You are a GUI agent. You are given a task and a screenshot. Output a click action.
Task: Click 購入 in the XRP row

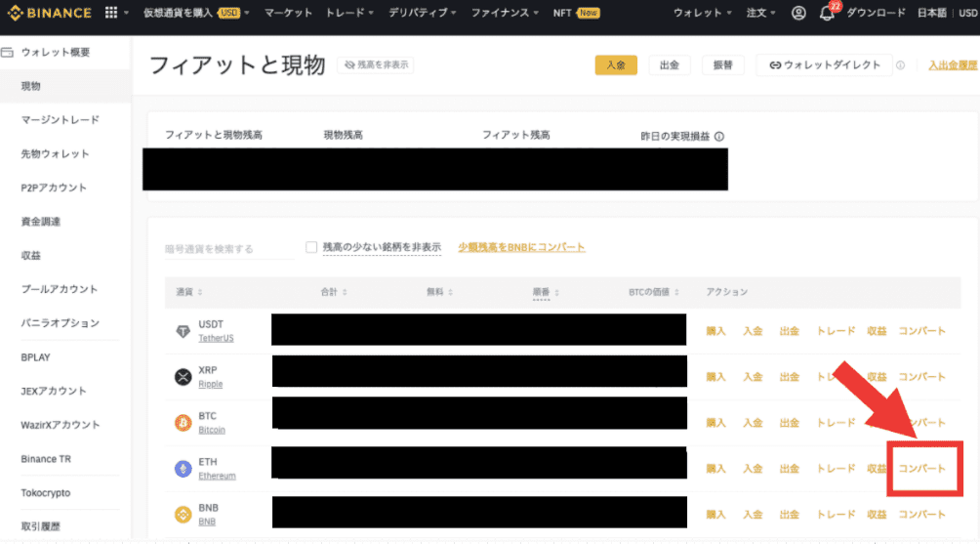pyautogui.click(x=715, y=377)
